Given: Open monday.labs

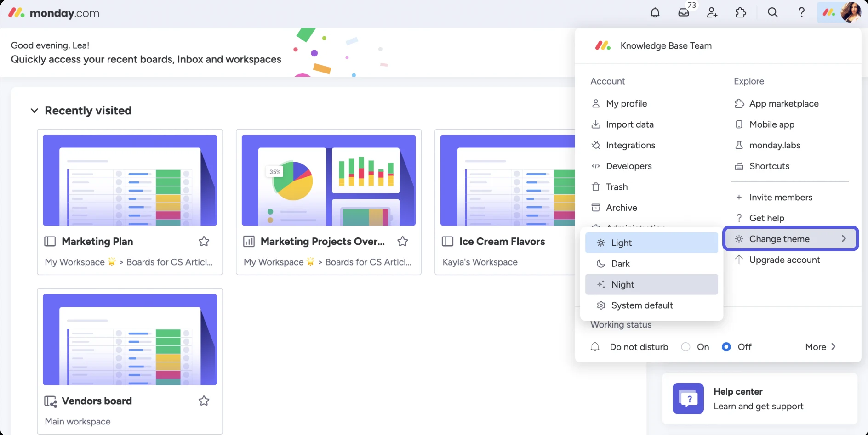Looking at the screenshot, I should 767,145.
